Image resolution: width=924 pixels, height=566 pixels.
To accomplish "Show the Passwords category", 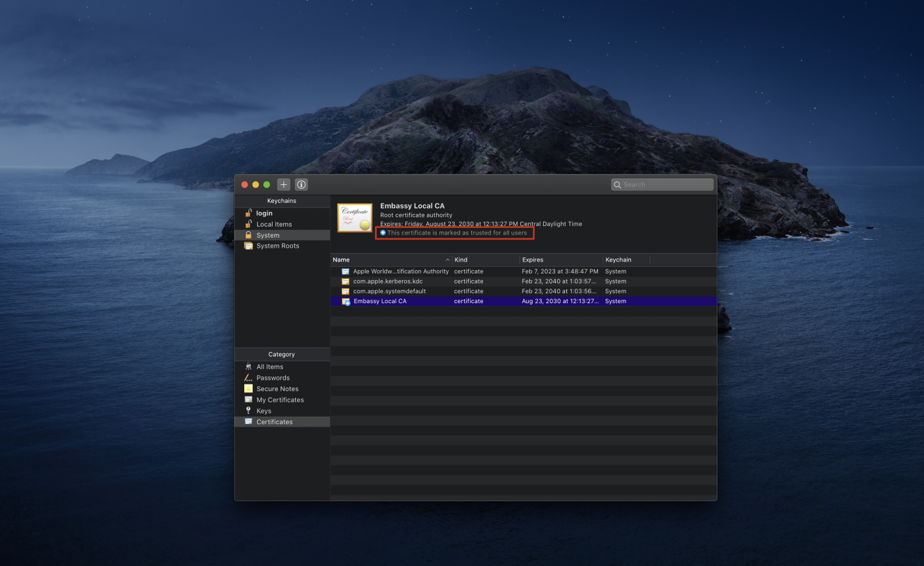I will click(x=273, y=378).
